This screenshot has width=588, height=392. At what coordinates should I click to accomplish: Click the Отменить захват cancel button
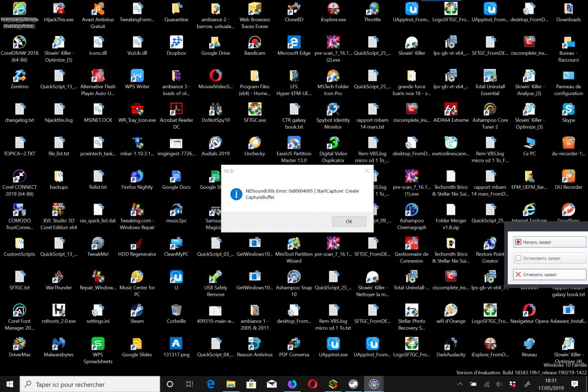pos(549,274)
